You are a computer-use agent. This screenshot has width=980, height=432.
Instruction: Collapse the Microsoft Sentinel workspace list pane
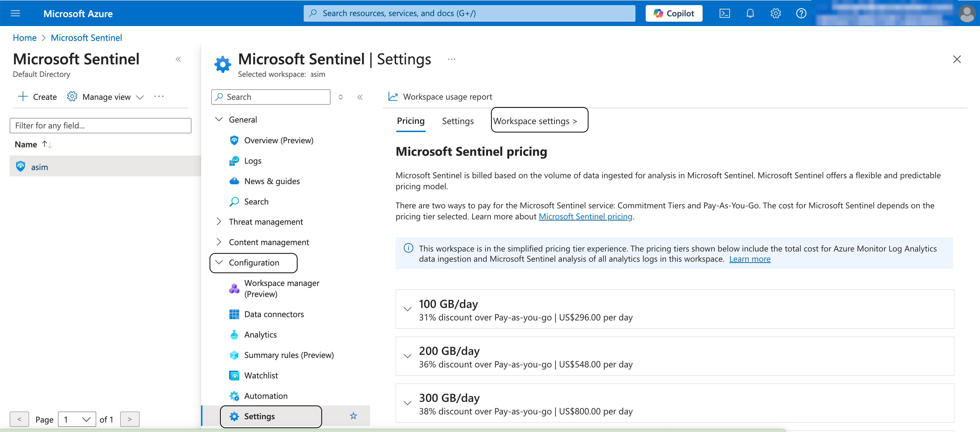[x=178, y=59]
